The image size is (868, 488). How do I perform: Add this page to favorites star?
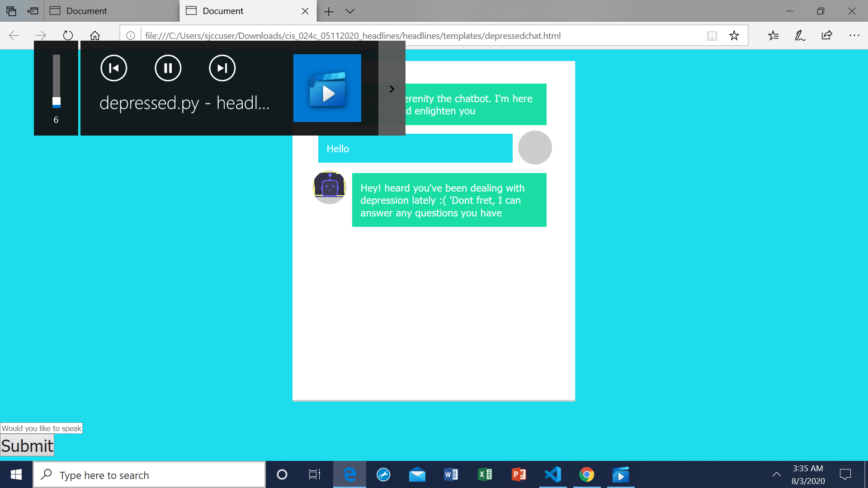(x=734, y=36)
